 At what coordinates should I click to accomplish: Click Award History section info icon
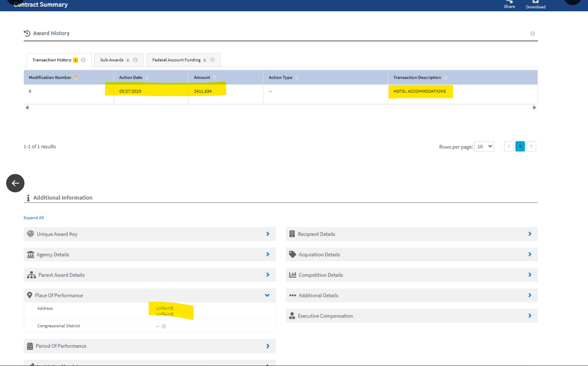(532, 34)
